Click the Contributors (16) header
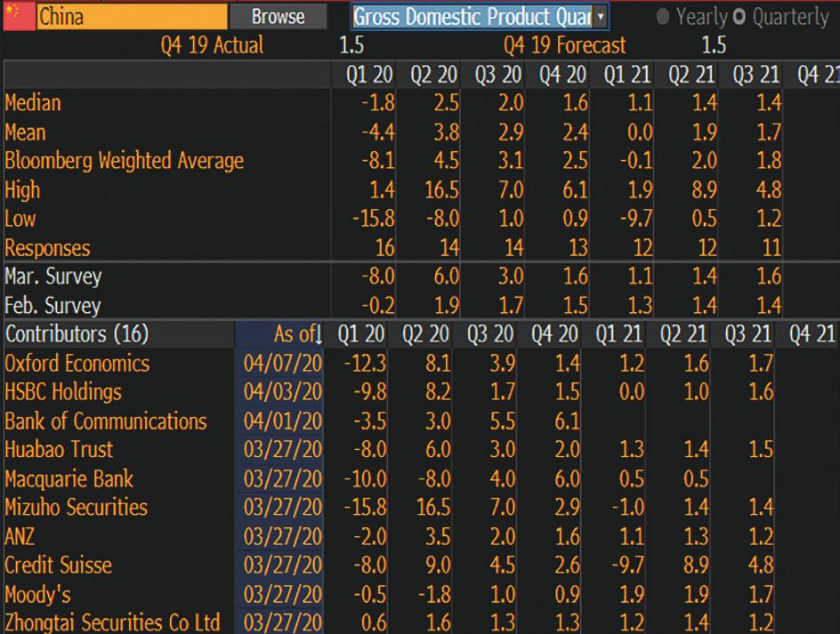Screen dimensions: 840x634 click(x=77, y=334)
